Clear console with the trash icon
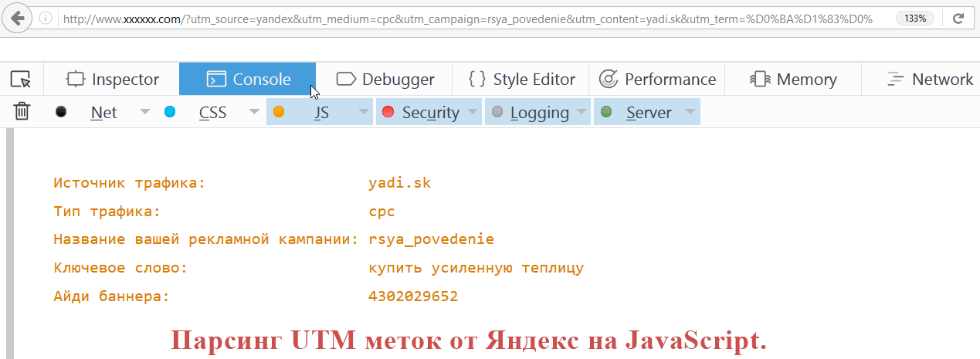The width and height of the screenshot is (980, 359). pyautogui.click(x=22, y=112)
